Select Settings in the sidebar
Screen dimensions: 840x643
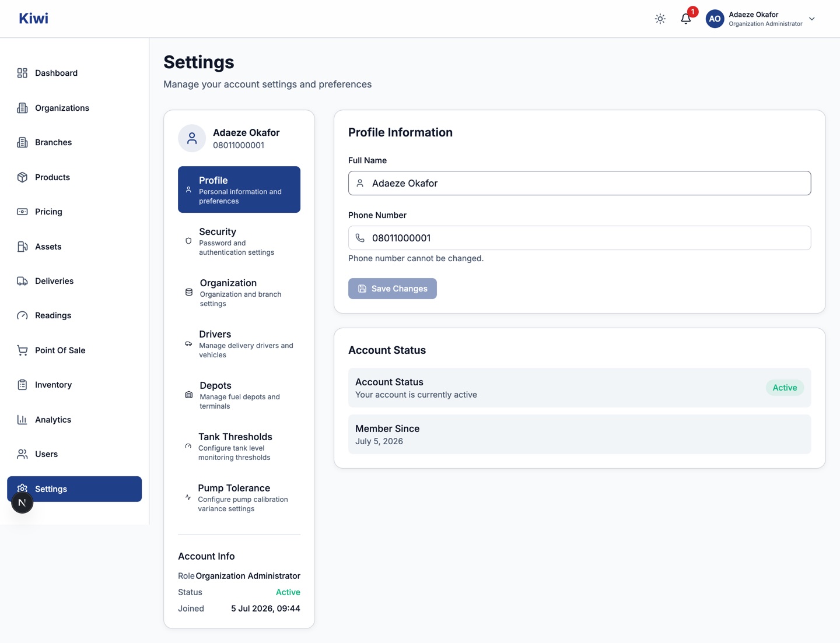click(x=74, y=489)
